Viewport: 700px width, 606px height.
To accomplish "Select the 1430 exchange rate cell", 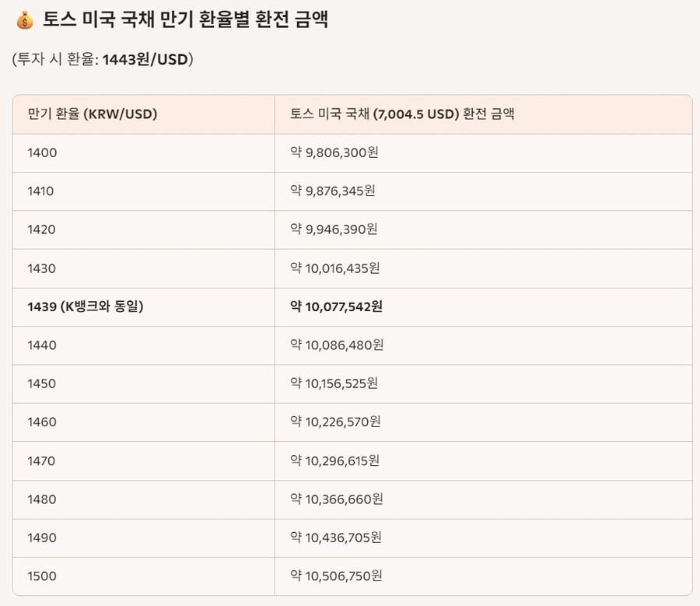I will point(42,268).
